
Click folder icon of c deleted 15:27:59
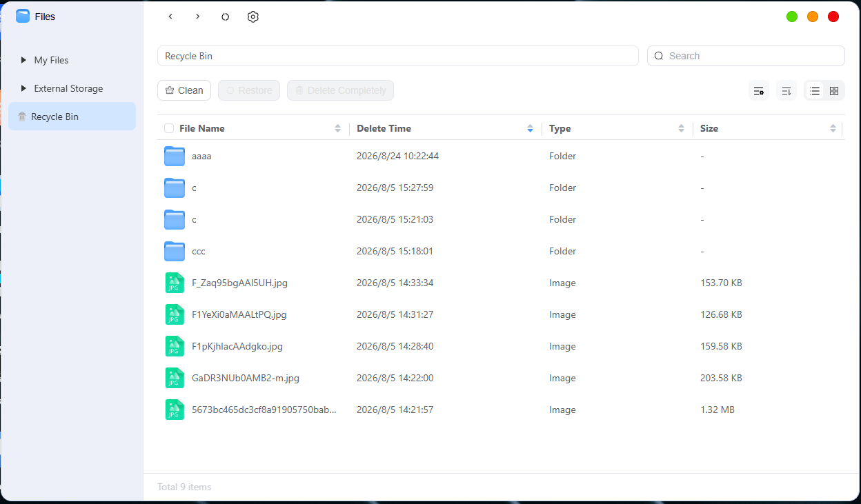tap(175, 188)
